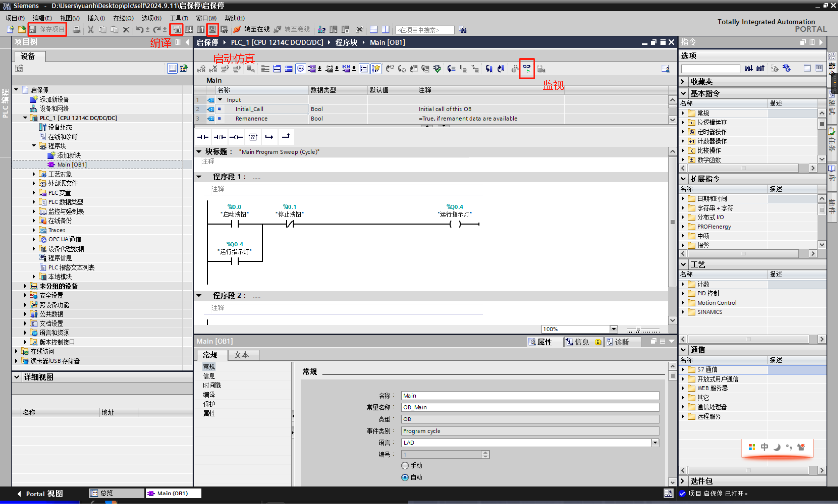Open the 100% zoom dropdown
The width and height of the screenshot is (838, 504).
(614, 329)
